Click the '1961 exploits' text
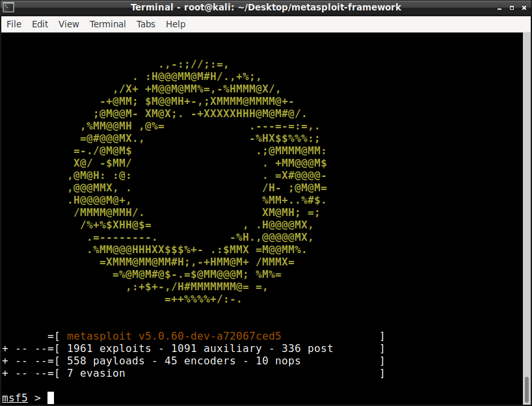532x406 pixels. click(x=109, y=349)
